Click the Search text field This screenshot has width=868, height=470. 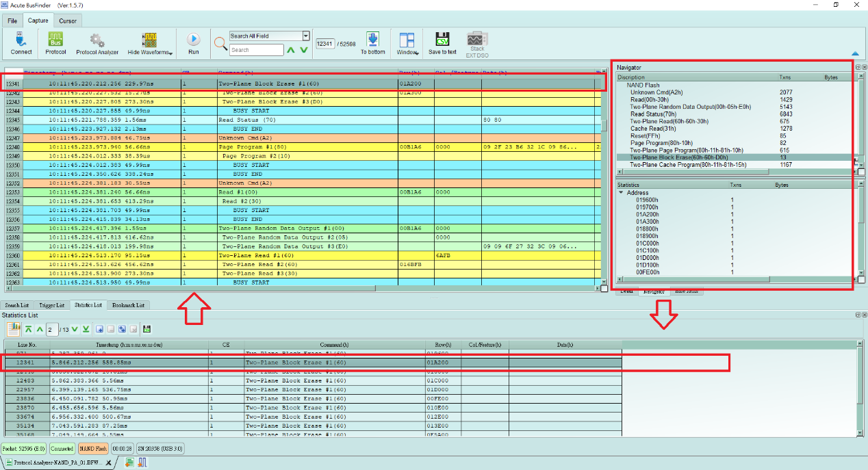tap(256, 50)
